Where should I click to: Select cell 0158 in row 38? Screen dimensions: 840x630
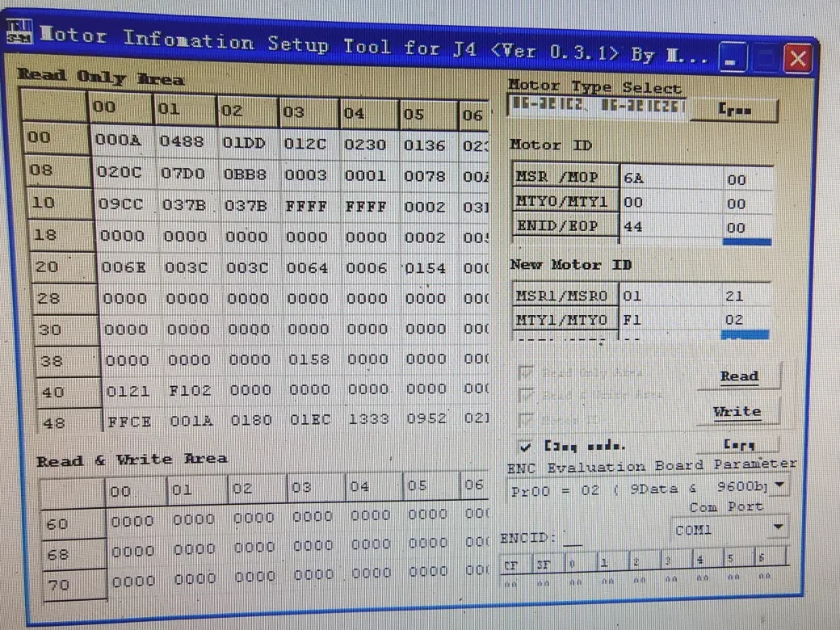[x=312, y=359]
